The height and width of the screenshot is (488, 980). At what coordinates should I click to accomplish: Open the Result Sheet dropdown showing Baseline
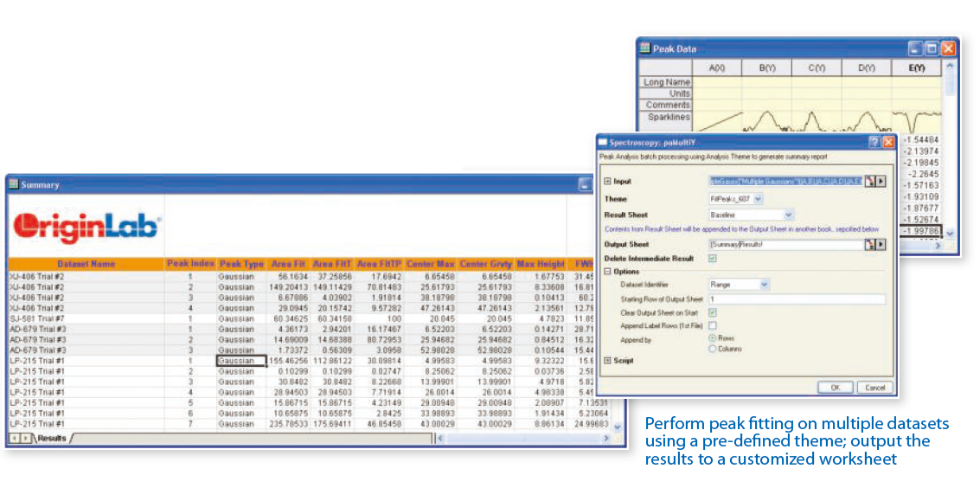788,215
